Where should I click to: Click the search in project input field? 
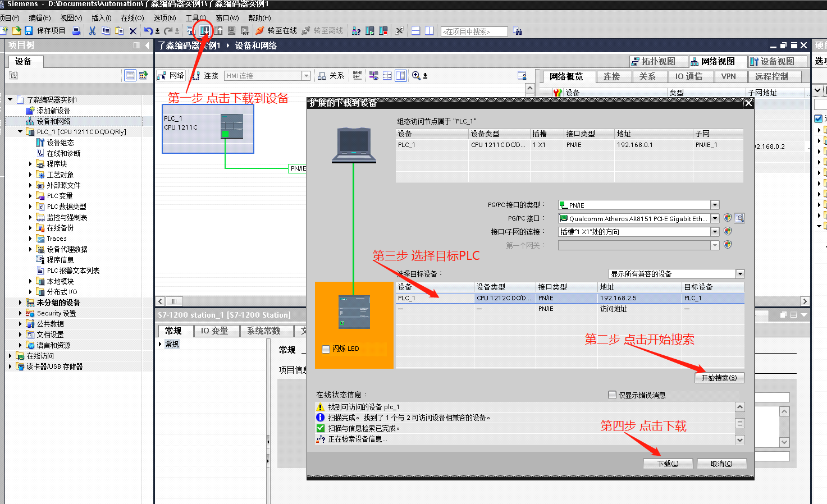tap(474, 31)
